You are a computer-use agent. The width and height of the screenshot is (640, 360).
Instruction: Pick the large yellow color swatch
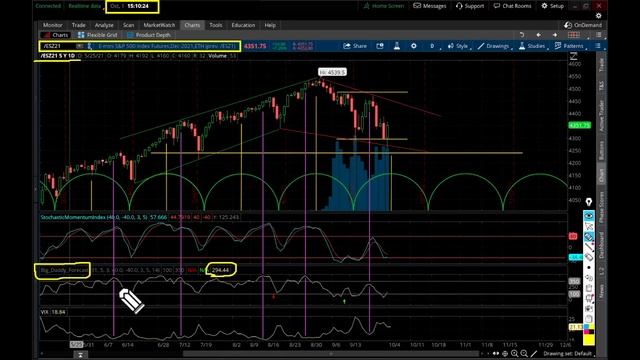[589, 339]
